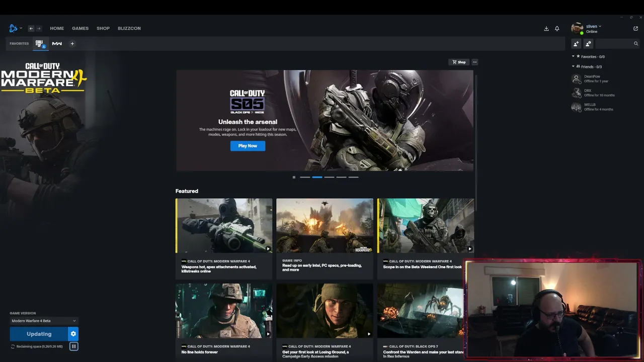Screen dimensions: 644x362
Task: Open the GAMES tab
Action: 80,28
